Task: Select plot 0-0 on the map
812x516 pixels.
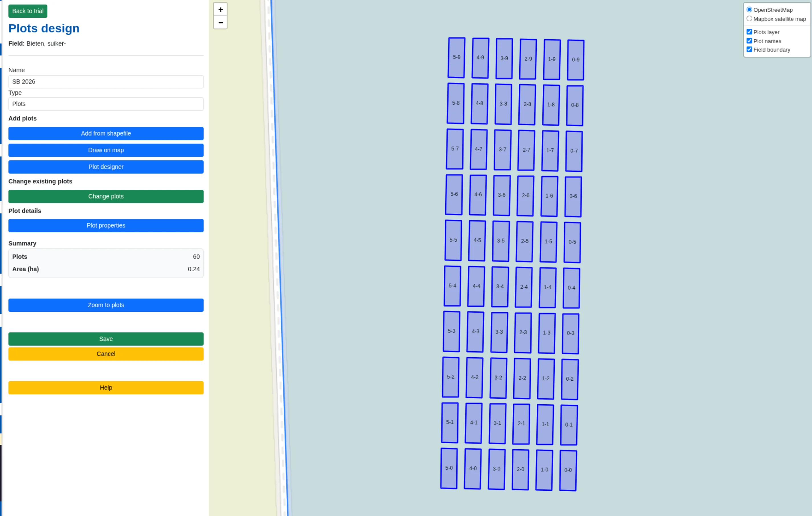Action: (568, 469)
